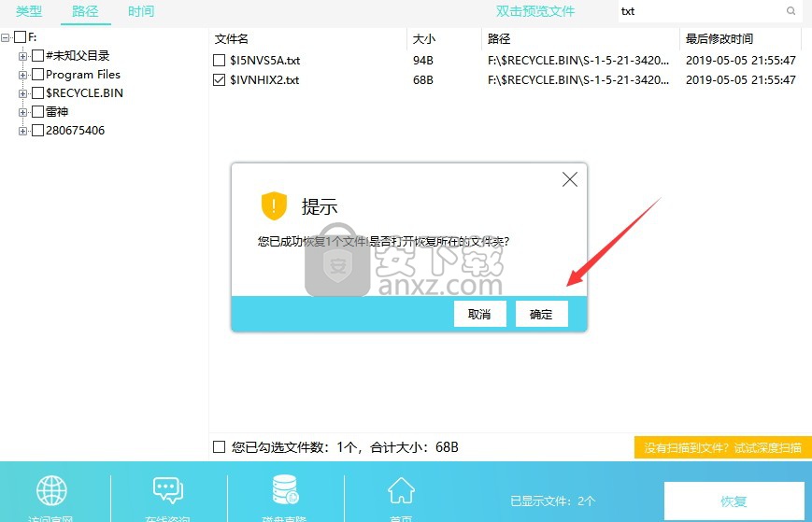This screenshot has width=812, height=522.
Task: Select the Program Files tree label
Action: (83, 75)
